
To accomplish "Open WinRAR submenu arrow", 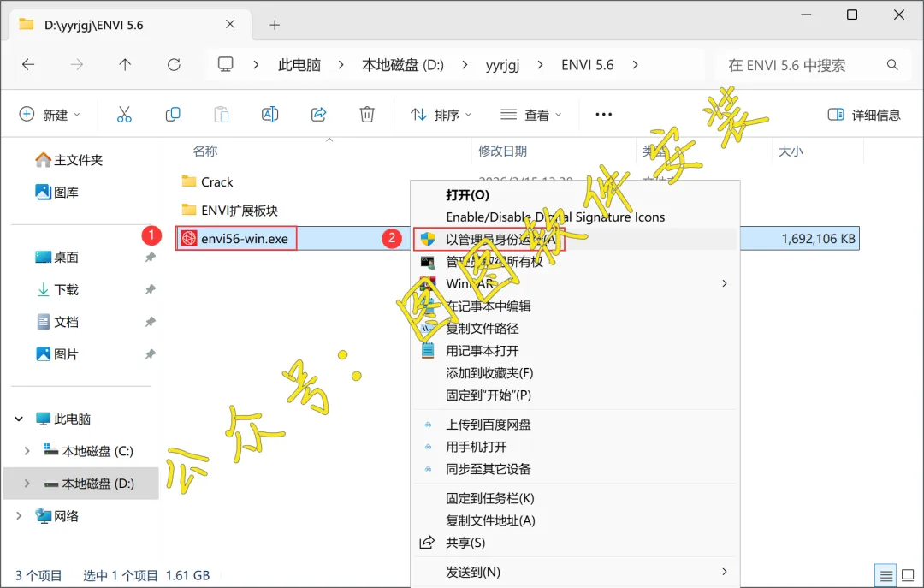I will [725, 283].
